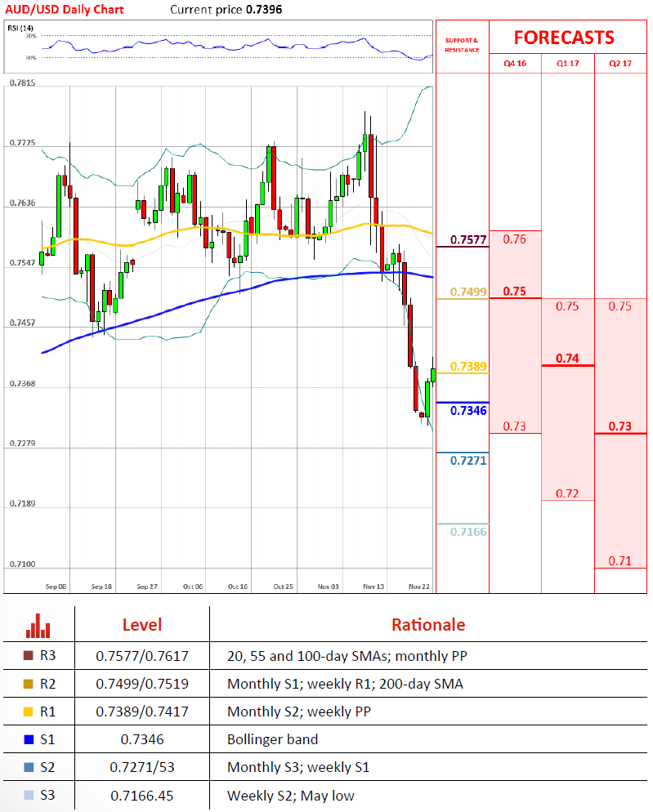Image resolution: width=653 pixels, height=812 pixels.
Task: Click the 0.7547 price axis label
Action: coord(22,263)
